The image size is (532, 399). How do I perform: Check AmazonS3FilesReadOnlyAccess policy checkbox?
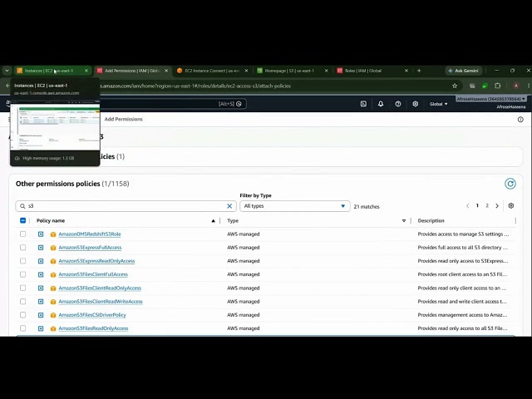(x=22, y=328)
